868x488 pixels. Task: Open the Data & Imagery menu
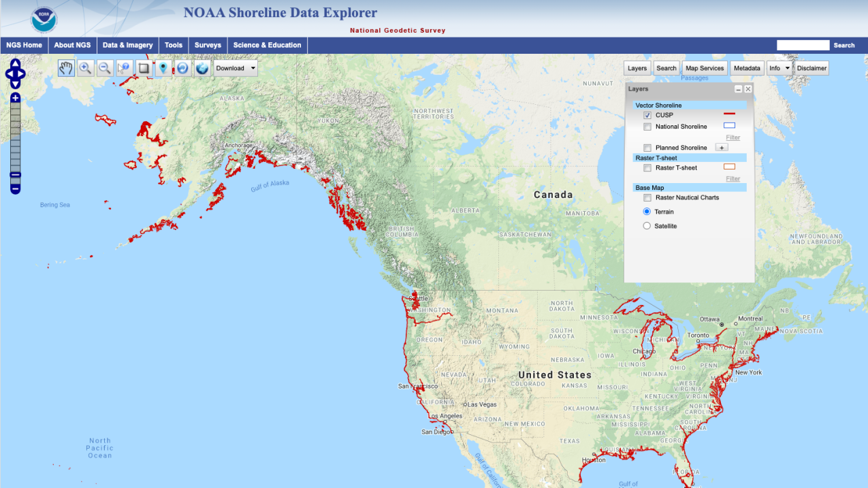(x=127, y=45)
